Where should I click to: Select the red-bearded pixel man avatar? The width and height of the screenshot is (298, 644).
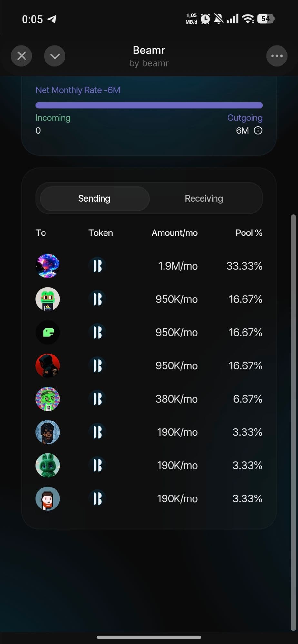coord(48,498)
